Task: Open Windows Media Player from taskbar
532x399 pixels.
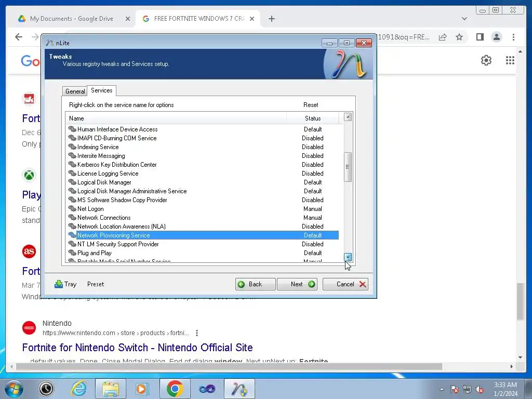Action: click(142, 389)
